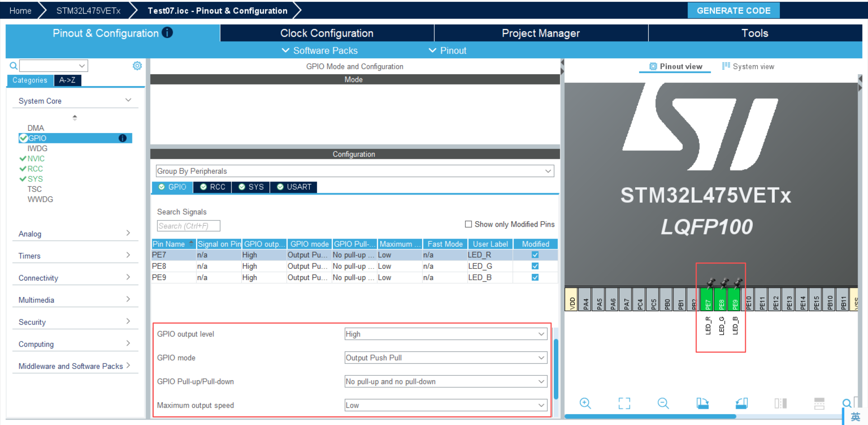Open the category settings gear icon

coord(137,66)
